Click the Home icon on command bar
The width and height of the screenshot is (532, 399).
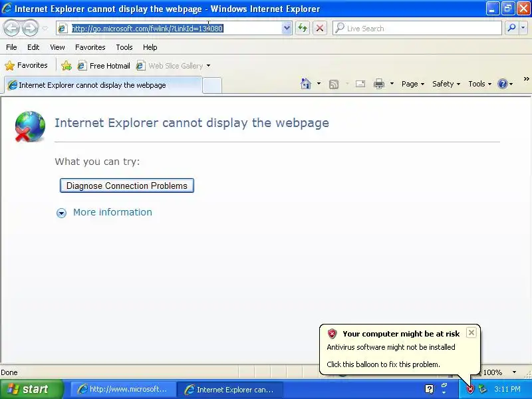tap(306, 84)
